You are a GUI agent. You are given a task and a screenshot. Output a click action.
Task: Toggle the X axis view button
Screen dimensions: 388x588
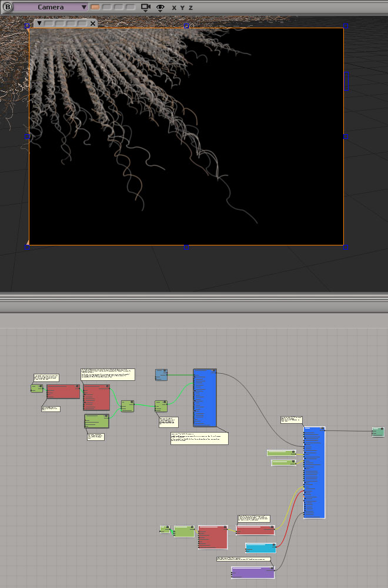(x=174, y=8)
